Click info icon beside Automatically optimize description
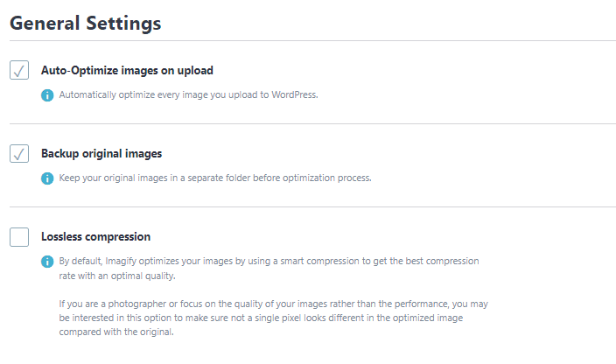Screen dimensions: 616x364 (47, 94)
